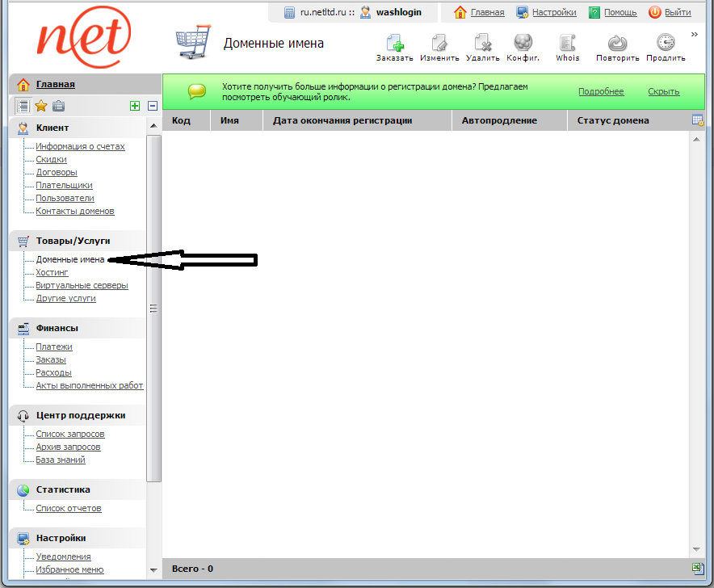This screenshot has height=588, width=714.
Task: Open Хостинг in the sidebar menu
Action: [x=52, y=272]
